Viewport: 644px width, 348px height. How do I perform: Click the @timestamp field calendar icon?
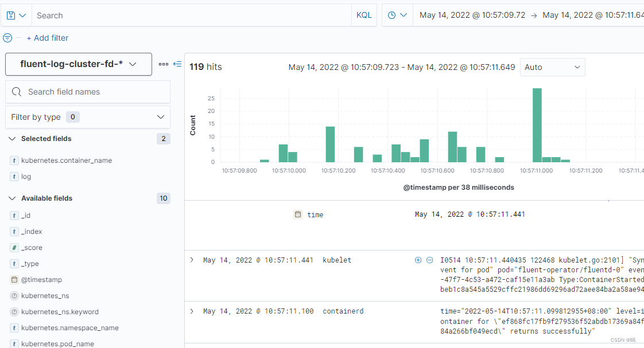pos(14,280)
